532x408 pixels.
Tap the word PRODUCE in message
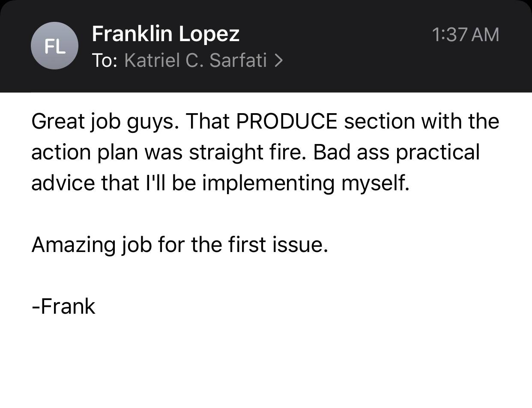287,121
